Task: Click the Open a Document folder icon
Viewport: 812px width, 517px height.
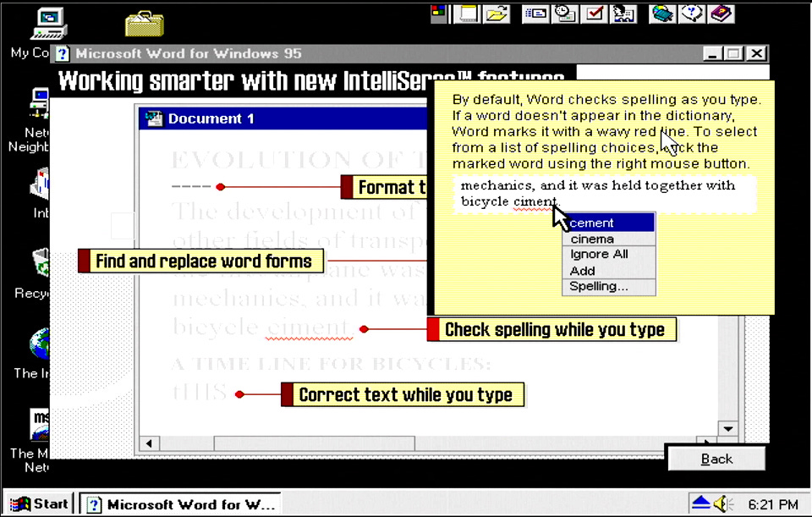Action: [x=497, y=14]
